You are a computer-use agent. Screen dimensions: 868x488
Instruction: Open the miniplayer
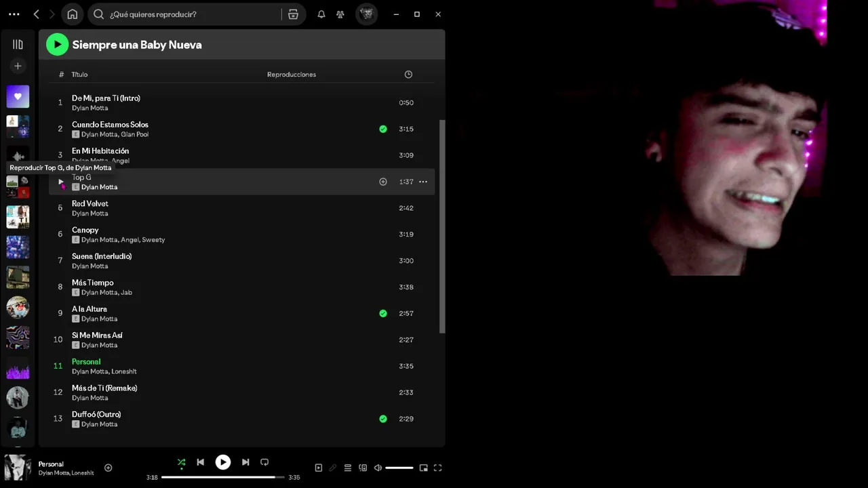point(424,468)
